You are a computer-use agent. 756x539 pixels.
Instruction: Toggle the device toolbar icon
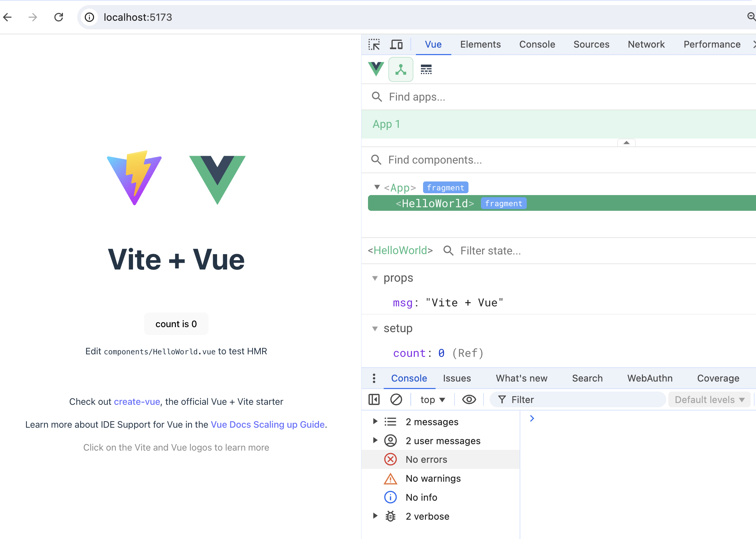pos(396,44)
